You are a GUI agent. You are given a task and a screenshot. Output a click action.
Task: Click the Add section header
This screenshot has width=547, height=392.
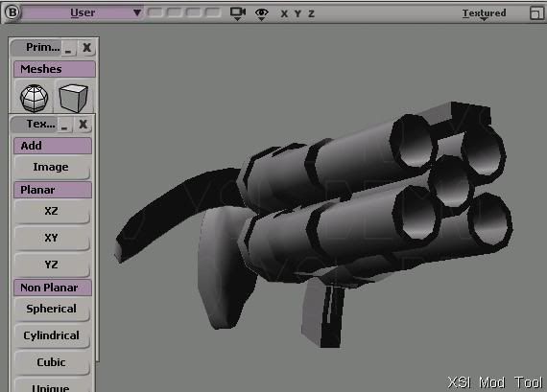point(53,146)
